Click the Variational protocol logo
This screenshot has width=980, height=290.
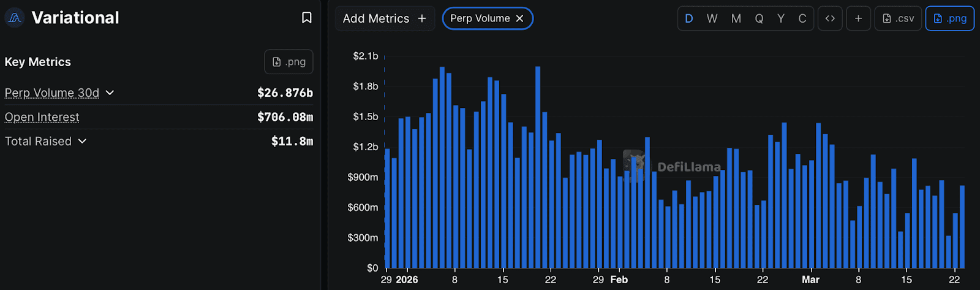[15, 18]
